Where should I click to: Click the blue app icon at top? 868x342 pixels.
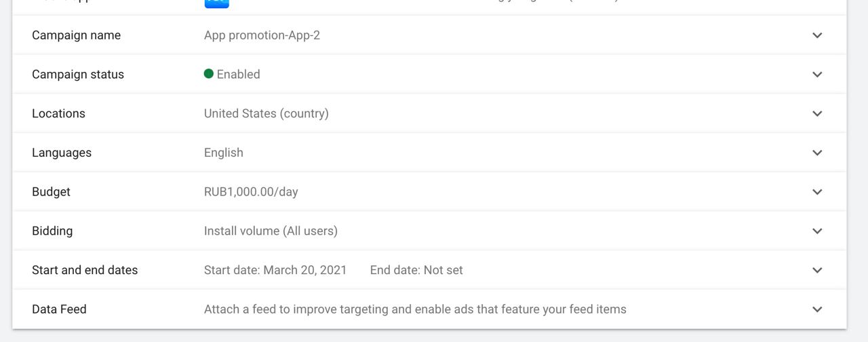(x=216, y=3)
